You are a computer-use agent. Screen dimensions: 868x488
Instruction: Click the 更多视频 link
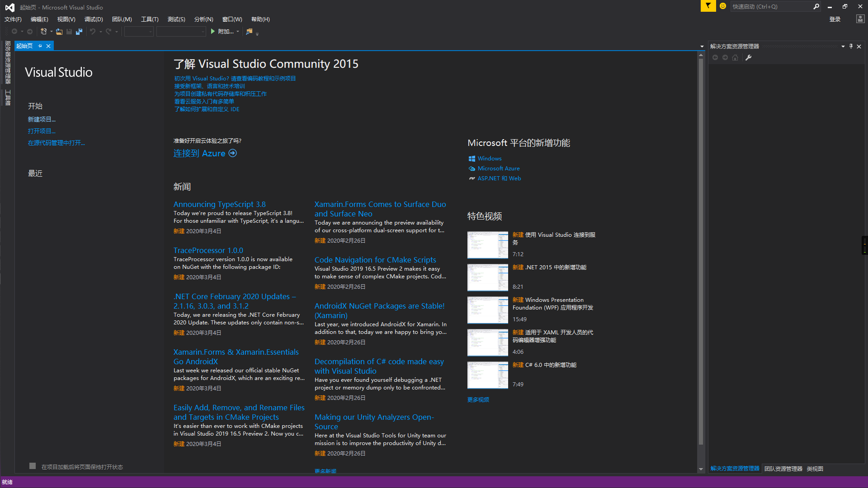click(478, 400)
